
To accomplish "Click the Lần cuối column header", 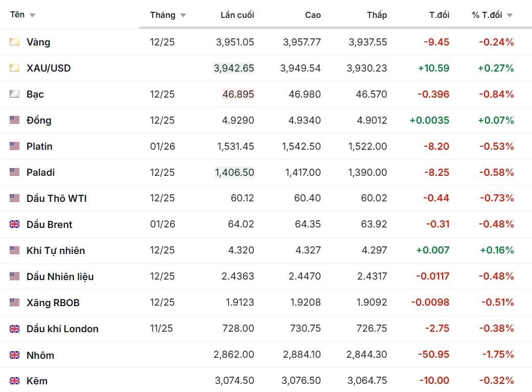I will pos(237,15).
